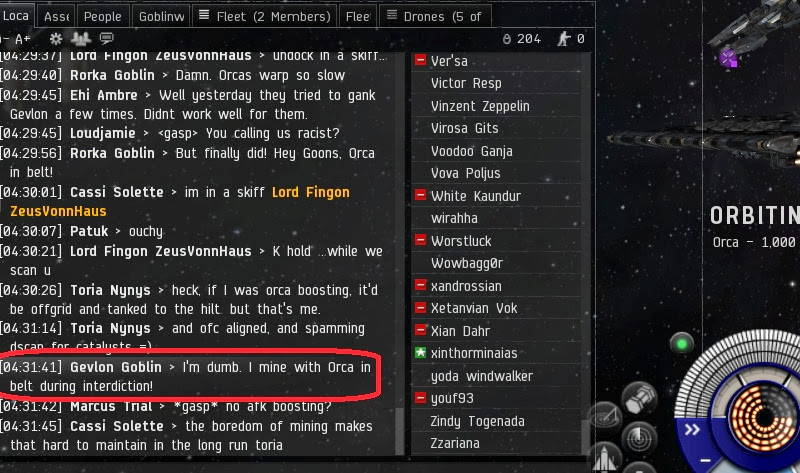Click the green safety indicator light on the HUD
This screenshot has height=473, width=800.
(x=682, y=343)
